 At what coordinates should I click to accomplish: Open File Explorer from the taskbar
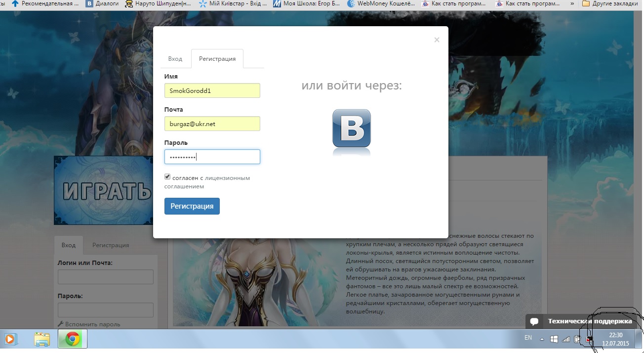[x=42, y=339]
